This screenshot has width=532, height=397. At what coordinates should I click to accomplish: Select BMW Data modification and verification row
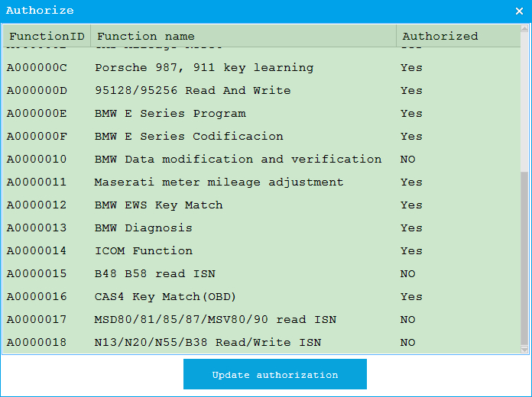coord(238,160)
